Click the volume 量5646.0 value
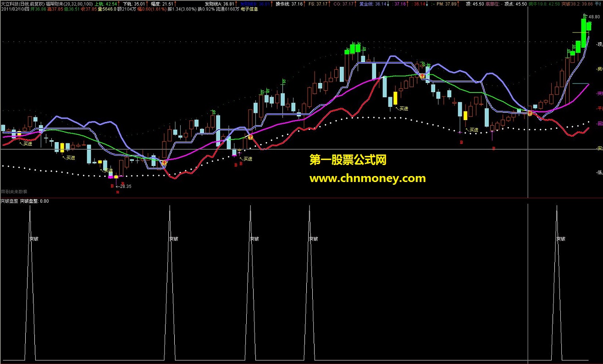 pyautogui.click(x=107, y=9)
